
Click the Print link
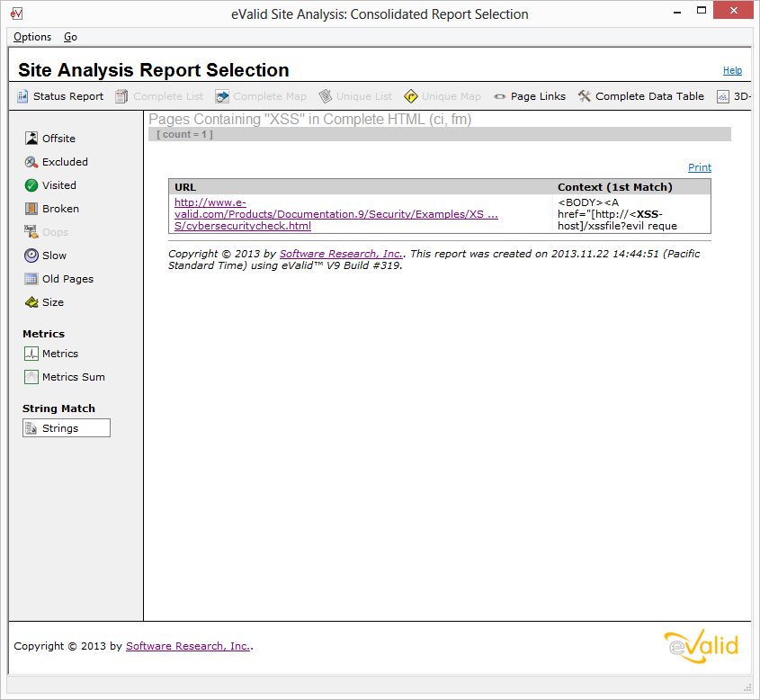[700, 167]
